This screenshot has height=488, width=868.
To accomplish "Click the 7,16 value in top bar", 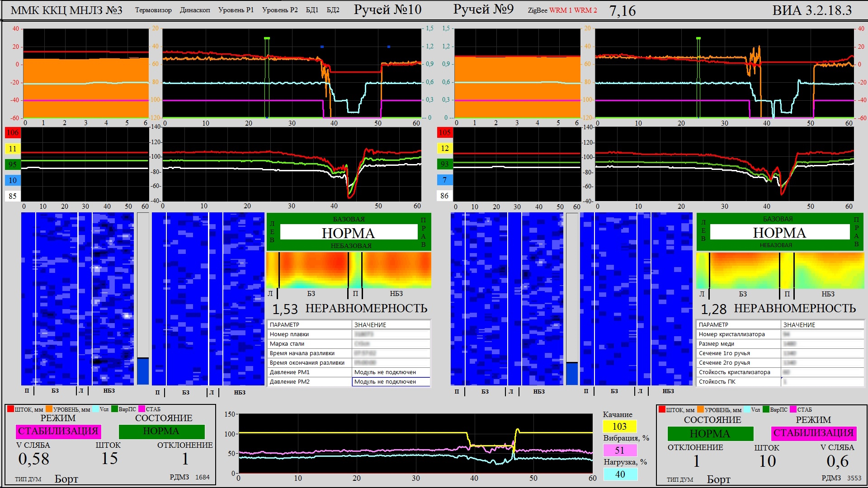I will coord(623,11).
